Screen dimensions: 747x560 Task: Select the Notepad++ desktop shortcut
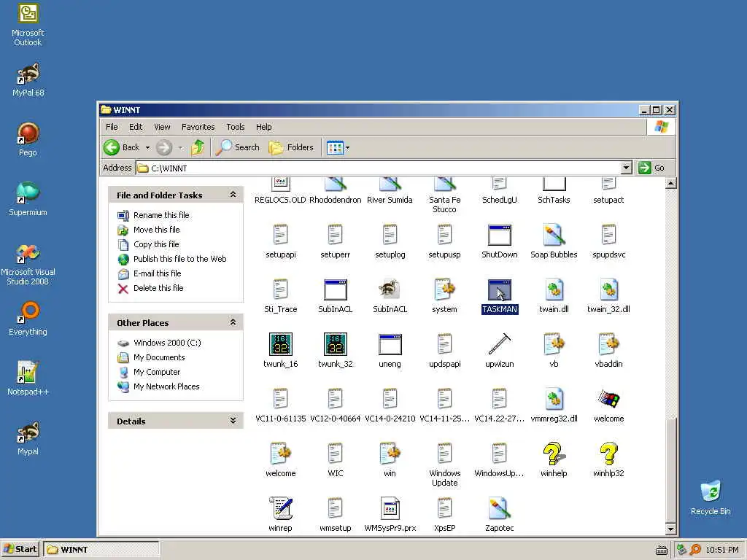pos(28,378)
